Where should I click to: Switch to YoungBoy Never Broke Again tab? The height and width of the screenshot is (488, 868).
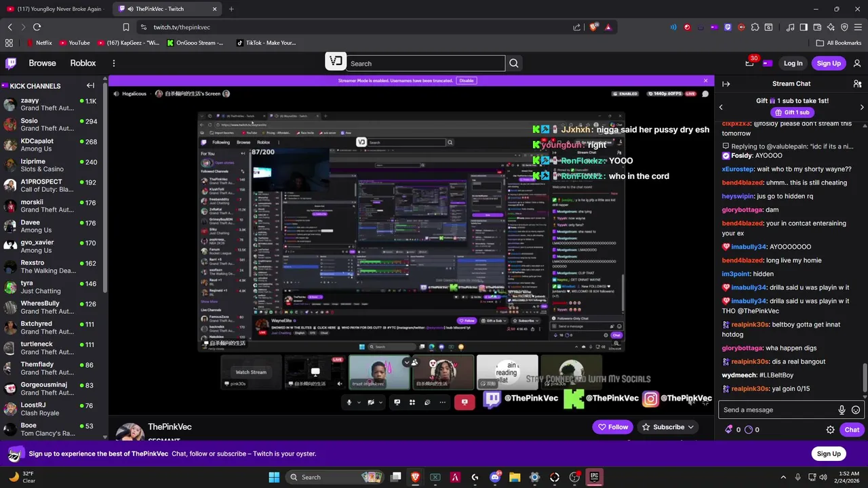56,9
